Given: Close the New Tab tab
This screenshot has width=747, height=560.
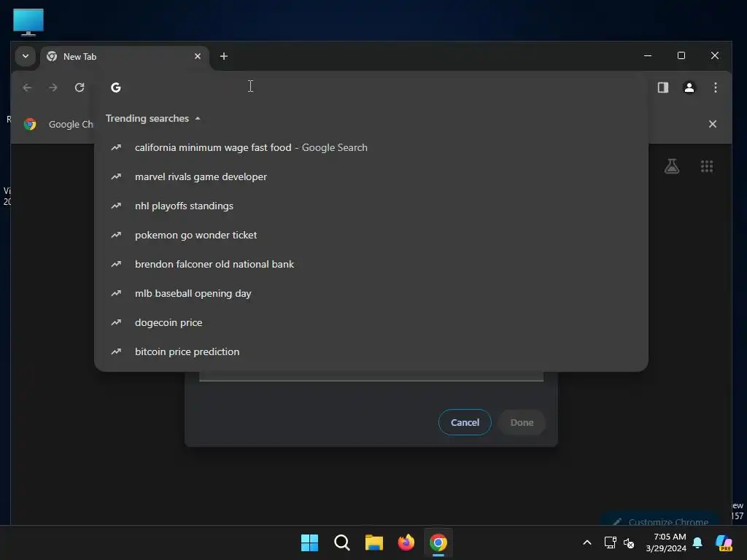Looking at the screenshot, I should coord(197,56).
